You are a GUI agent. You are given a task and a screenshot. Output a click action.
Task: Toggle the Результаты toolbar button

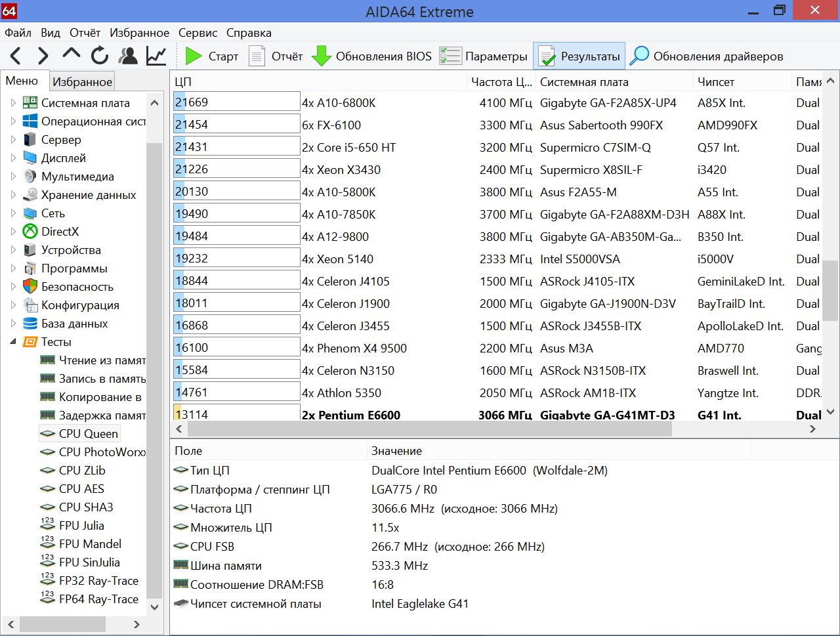click(579, 56)
